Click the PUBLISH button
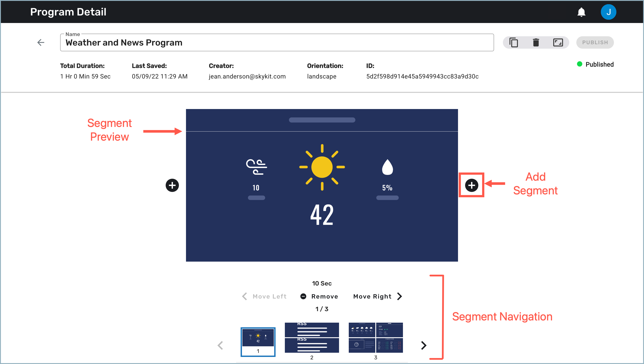The image size is (644, 364). click(595, 42)
